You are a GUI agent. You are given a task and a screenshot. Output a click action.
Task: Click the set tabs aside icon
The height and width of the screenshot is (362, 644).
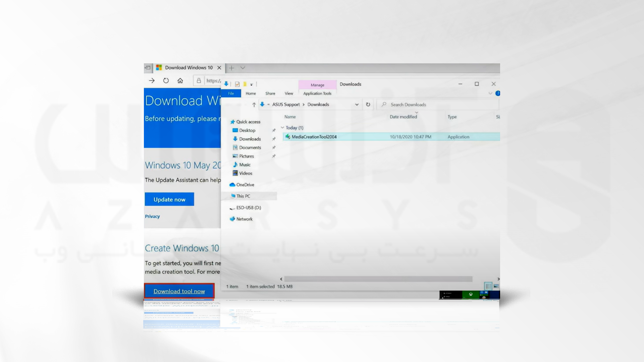[x=148, y=68]
